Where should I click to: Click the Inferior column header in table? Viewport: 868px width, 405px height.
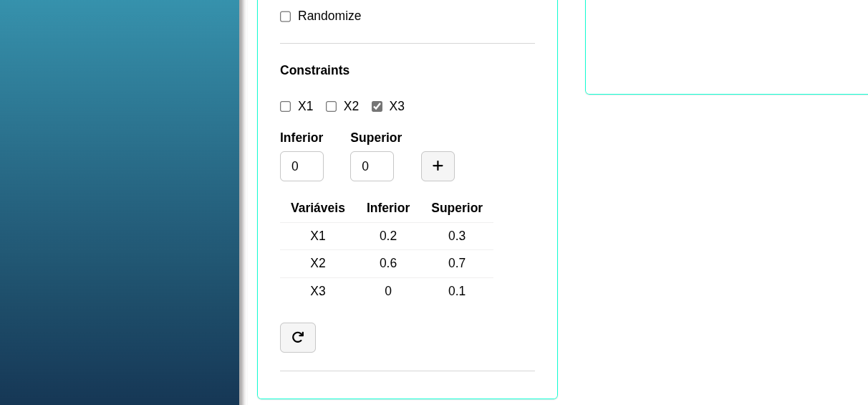pyautogui.click(x=388, y=208)
